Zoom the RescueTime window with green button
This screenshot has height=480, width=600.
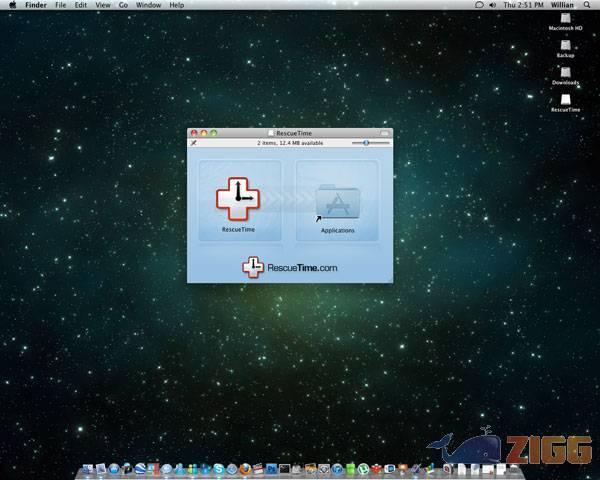point(214,133)
